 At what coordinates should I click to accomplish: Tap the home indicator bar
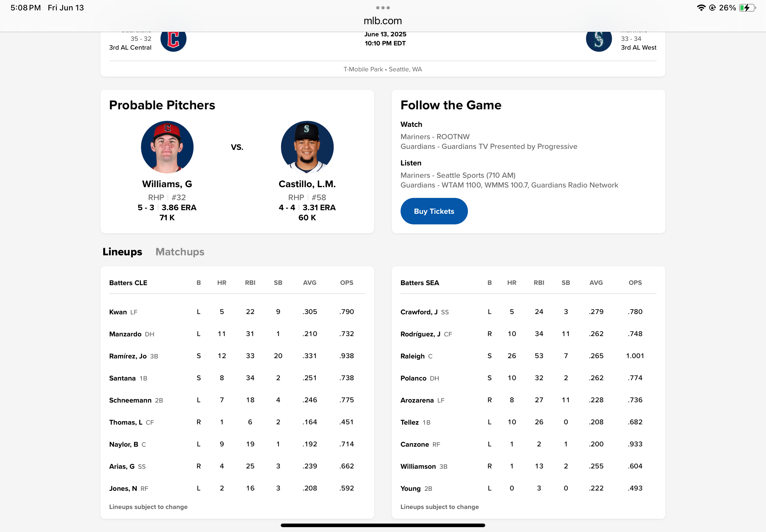[382, 525]
